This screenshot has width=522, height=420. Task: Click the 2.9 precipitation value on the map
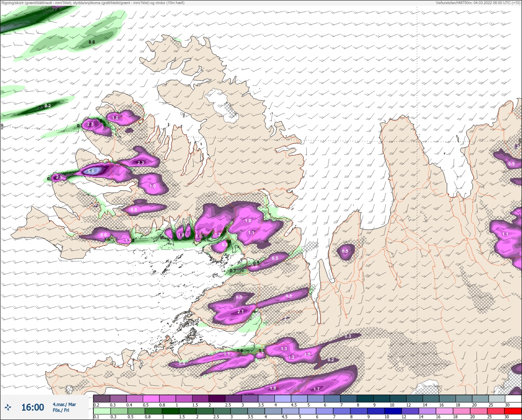[59, 177]
